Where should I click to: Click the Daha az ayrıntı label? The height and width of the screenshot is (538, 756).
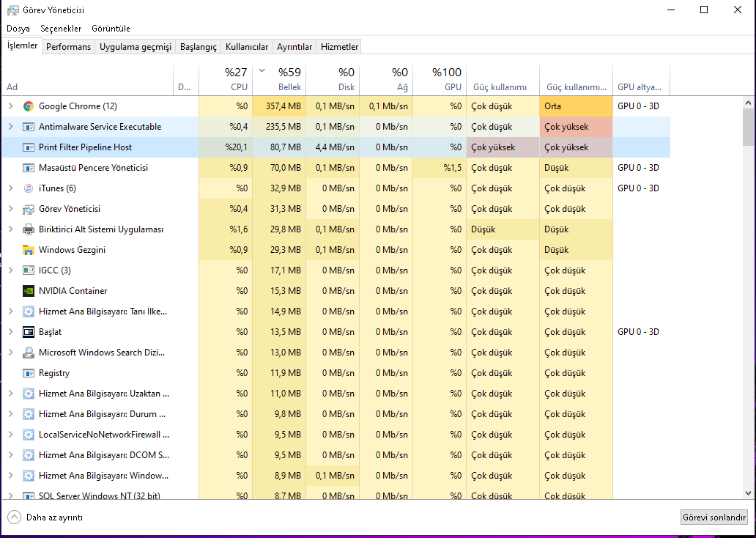[x=54, y=517]
